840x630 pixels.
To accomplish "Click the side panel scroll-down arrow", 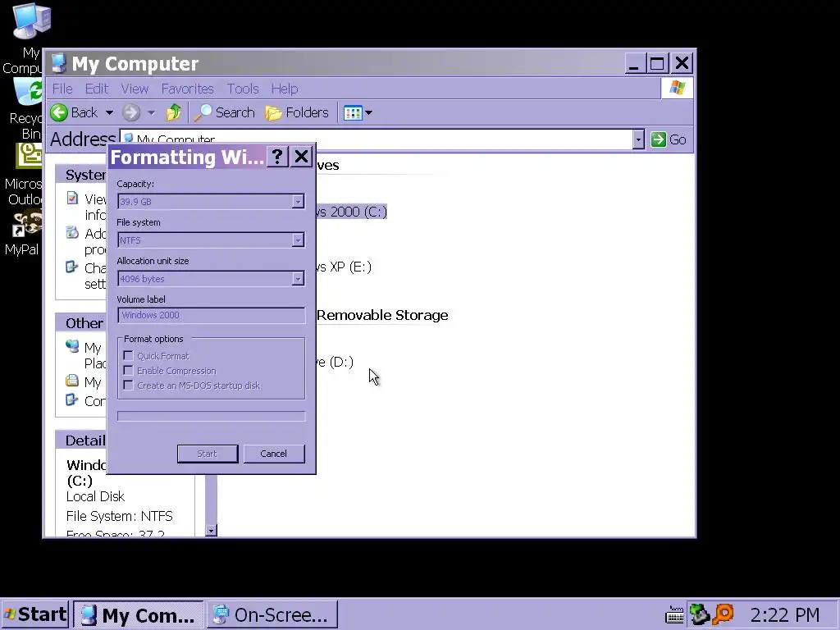I will click(x=211, y=531).
